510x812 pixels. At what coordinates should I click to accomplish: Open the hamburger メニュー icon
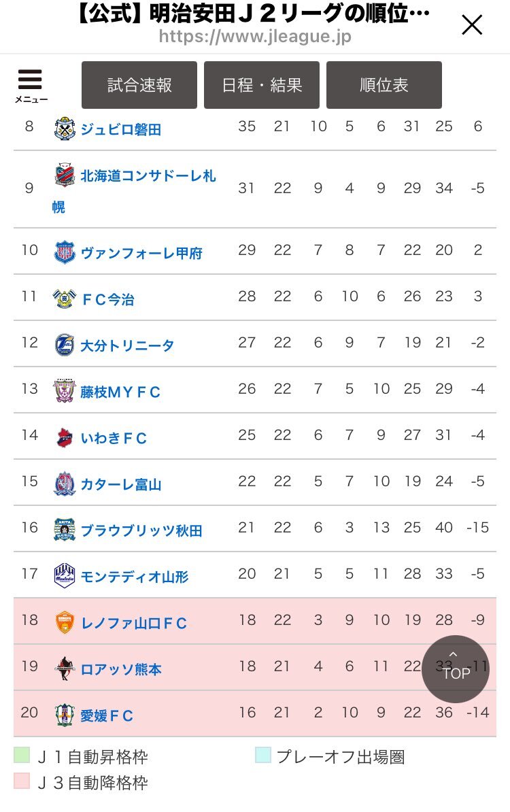pos(30,85)
